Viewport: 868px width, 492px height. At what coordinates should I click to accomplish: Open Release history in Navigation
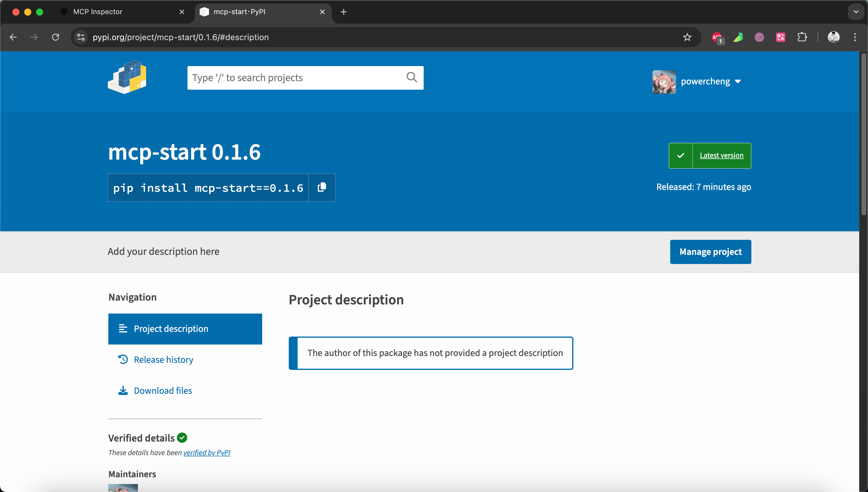tap(185, 360)
